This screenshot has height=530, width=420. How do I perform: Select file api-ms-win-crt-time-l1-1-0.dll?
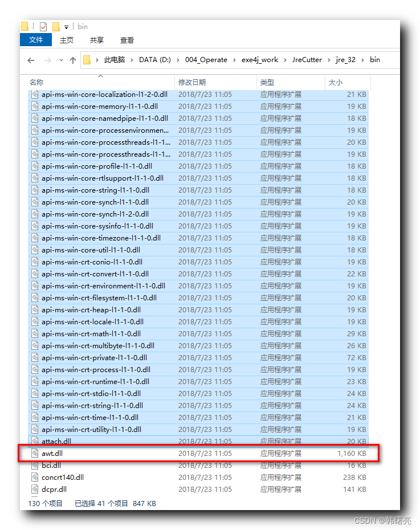[198, 418]
